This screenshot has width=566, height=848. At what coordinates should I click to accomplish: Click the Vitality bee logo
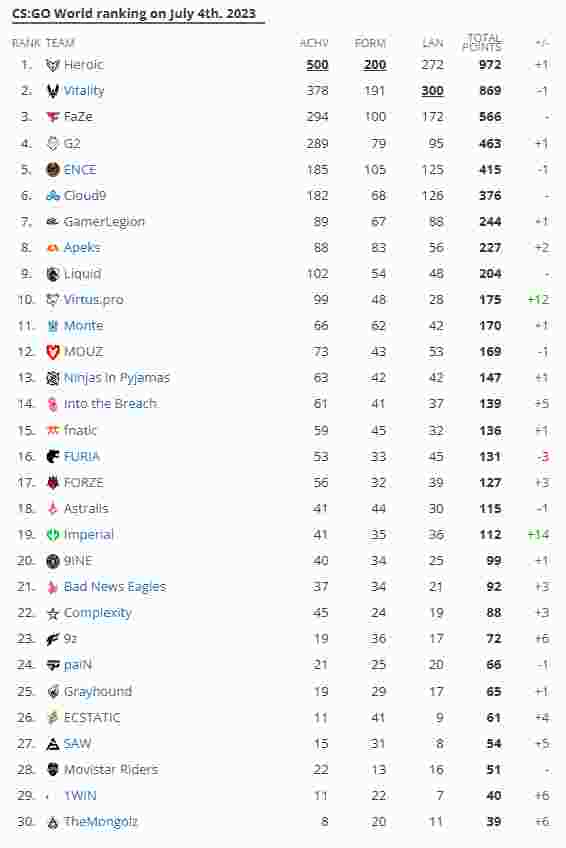click(52, 91)
